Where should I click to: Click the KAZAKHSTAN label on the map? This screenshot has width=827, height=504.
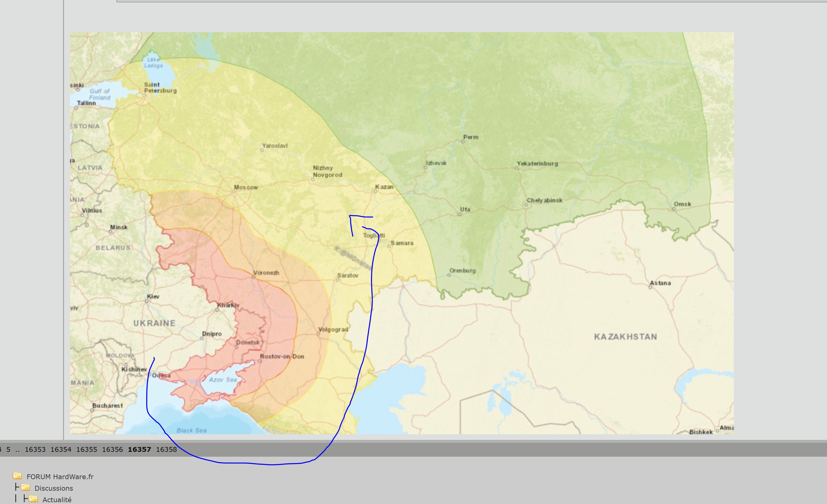point(625,337)
